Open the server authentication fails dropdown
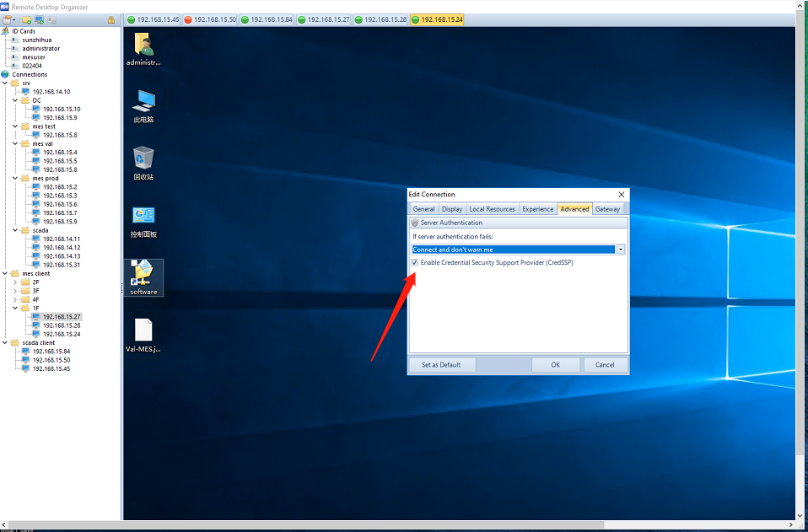 [x=621, y=250]
